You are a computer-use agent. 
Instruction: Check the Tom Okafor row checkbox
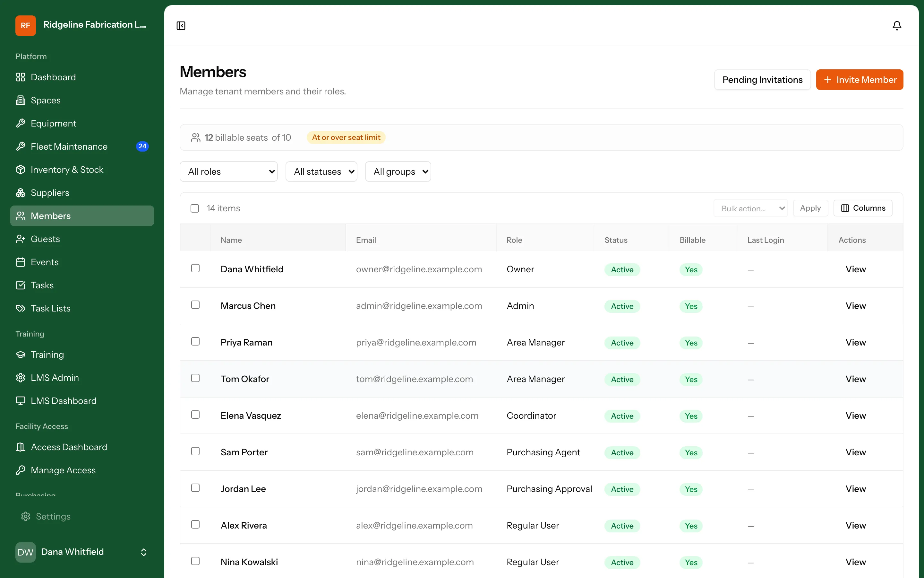click(195, 379)
